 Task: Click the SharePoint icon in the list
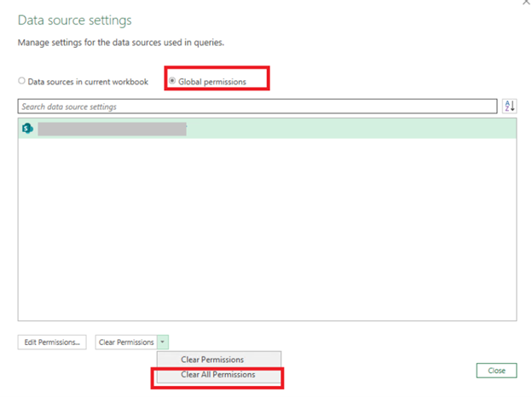click(27, 129)
